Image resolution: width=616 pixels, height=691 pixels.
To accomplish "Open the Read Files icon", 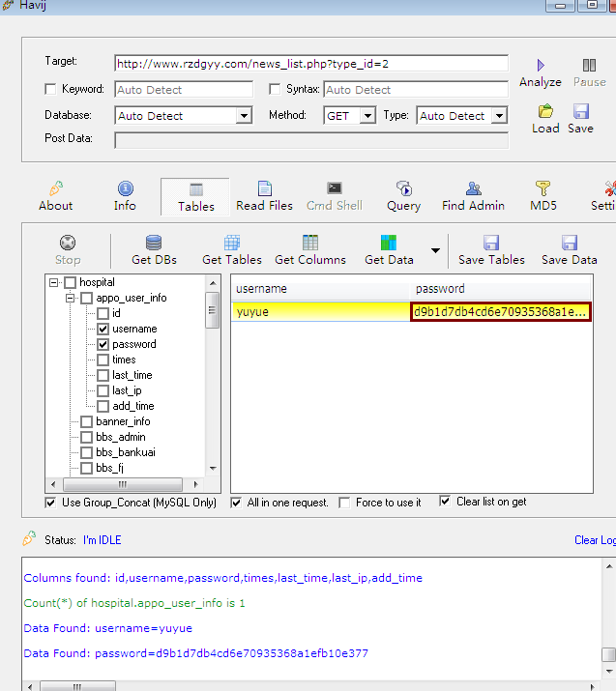I will [265, 188].
